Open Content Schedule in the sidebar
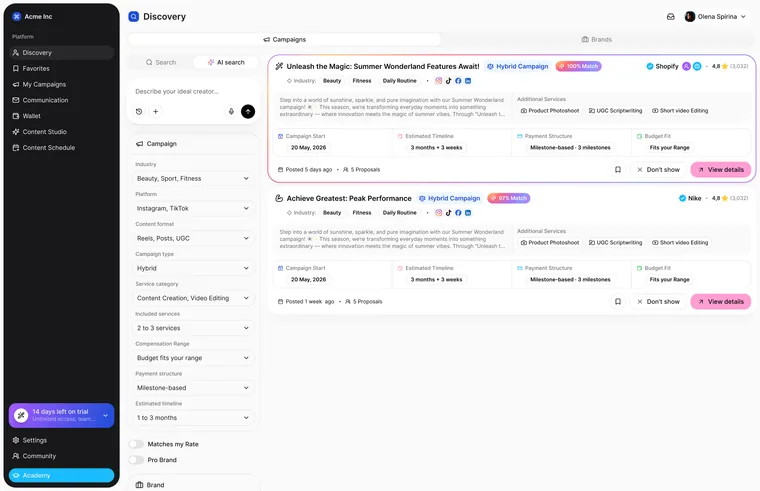760x491 pixels. pos(62,148)
